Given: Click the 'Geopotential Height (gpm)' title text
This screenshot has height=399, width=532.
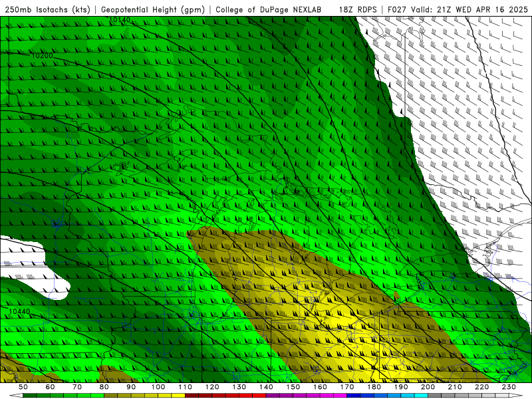Looking at the screenshot, I should click(x=153, y=9).
